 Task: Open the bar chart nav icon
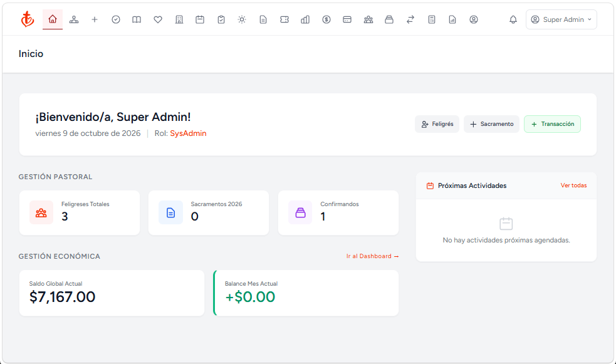pos(305,19)
